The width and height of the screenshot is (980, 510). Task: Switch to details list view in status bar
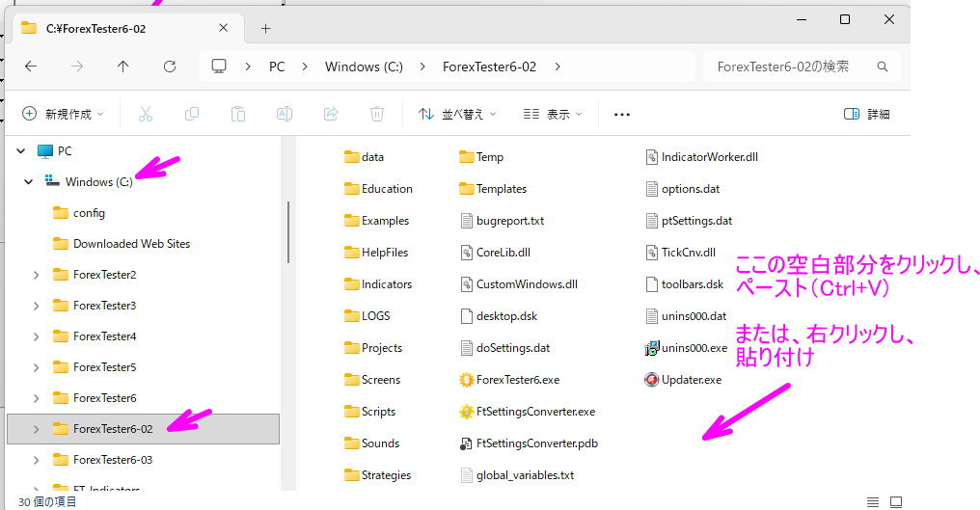[x=873, y=501]
